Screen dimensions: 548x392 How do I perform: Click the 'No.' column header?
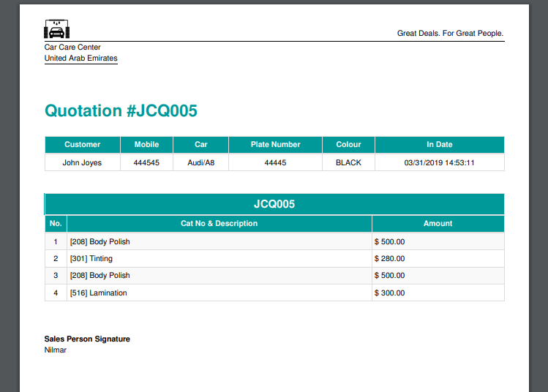tap(56, 224)
